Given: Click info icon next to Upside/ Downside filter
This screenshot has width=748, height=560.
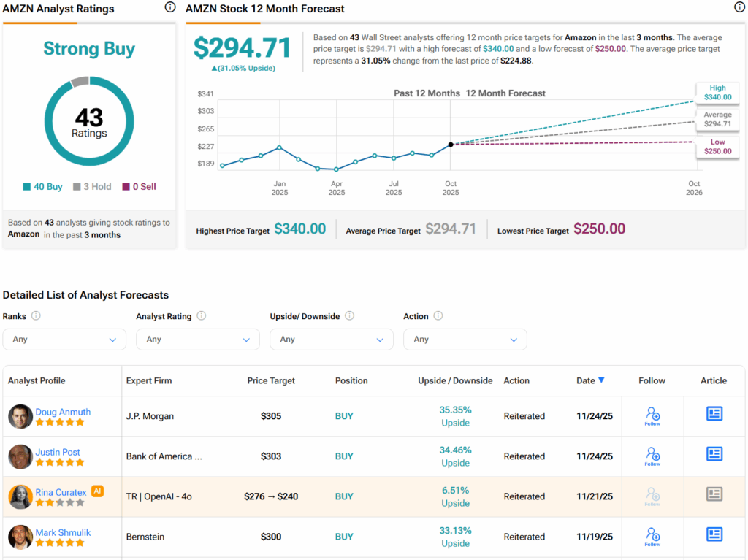Looking at the screenshot, I should tap(349, 316).
